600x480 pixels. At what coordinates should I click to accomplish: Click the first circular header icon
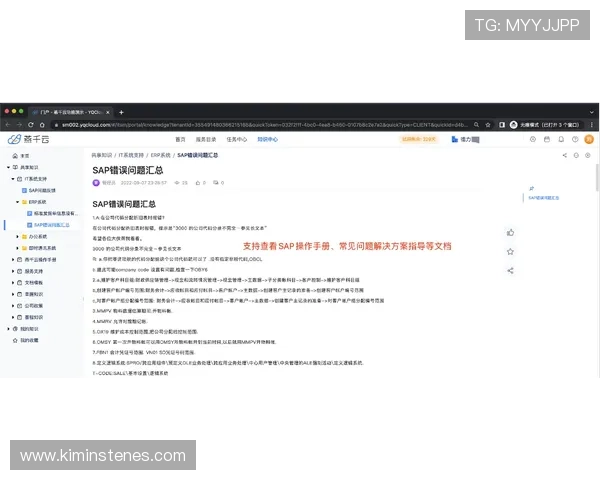(533, 139)
